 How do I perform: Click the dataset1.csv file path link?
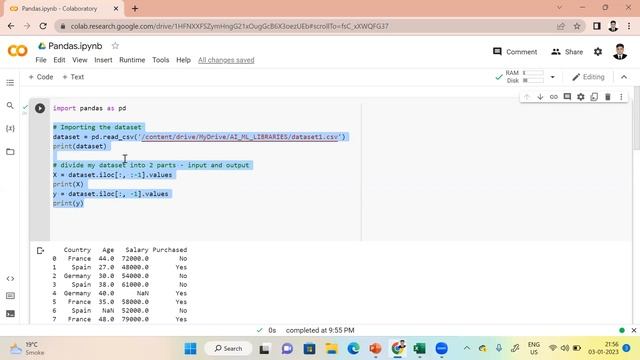point(240,137)
